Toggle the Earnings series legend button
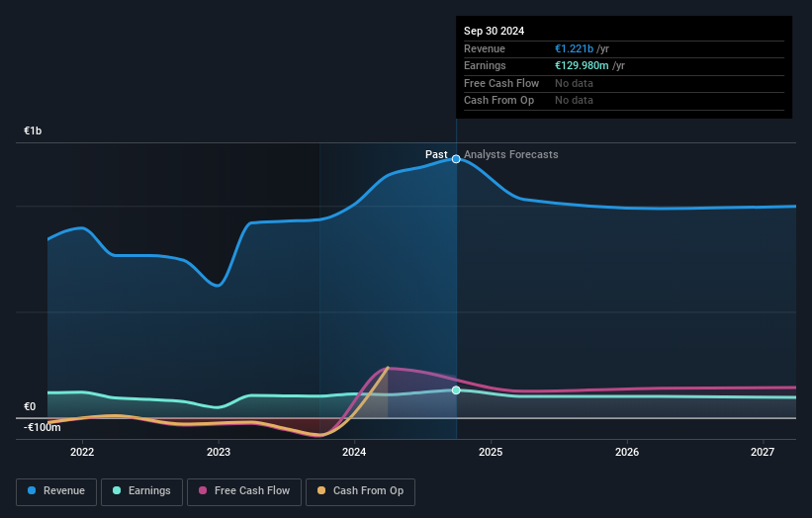812x518 pixels. click(141, 491)
